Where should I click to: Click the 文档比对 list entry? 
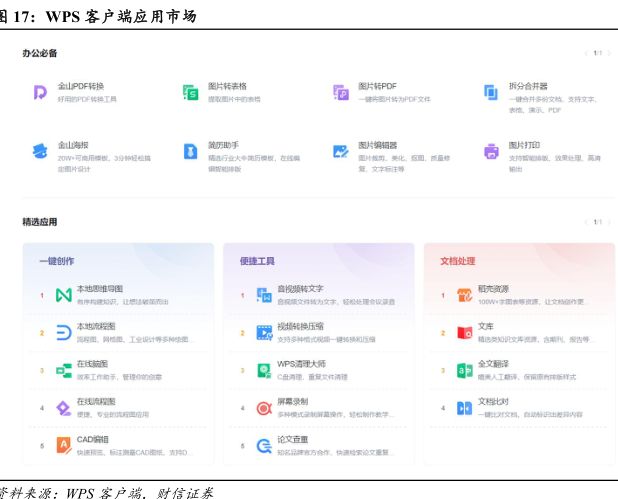494,401
